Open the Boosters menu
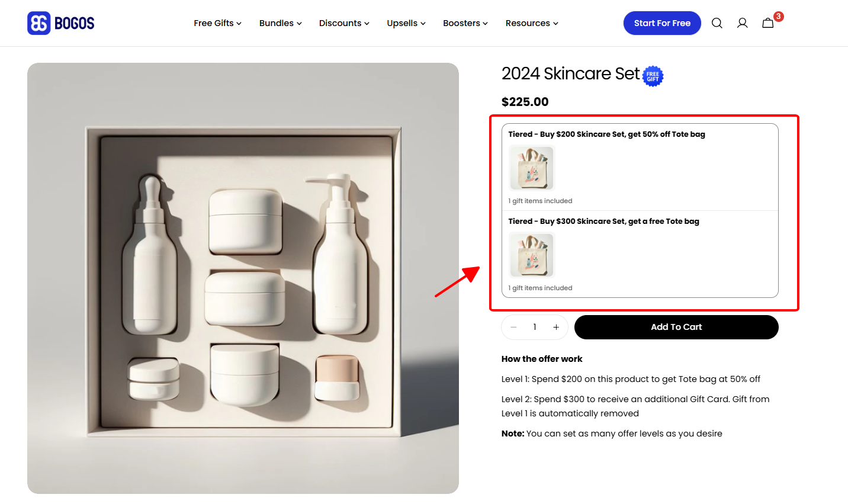Viewport: 848px width, 504px height. pos(465,23)
